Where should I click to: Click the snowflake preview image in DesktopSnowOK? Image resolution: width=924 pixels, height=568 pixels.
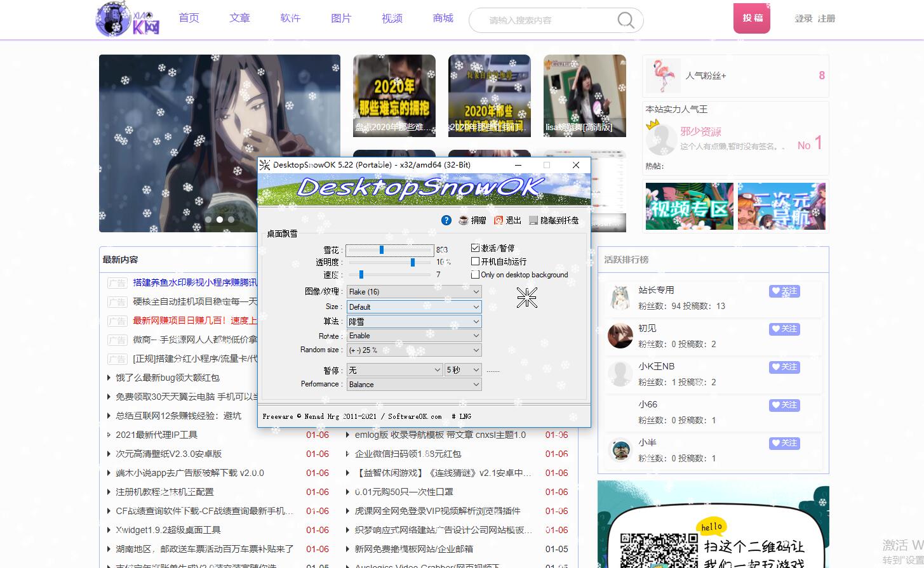pos(526,297)
